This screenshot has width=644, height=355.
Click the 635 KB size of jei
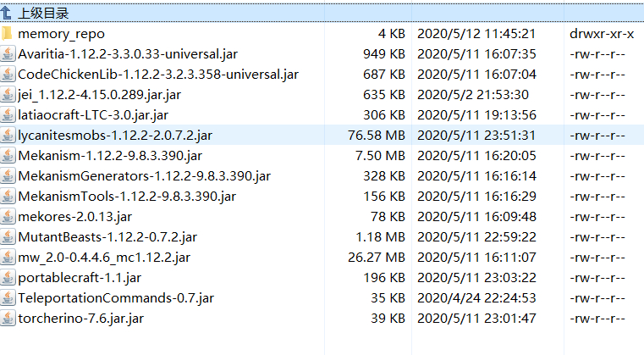pyautogui.click(x=384, y=95)
